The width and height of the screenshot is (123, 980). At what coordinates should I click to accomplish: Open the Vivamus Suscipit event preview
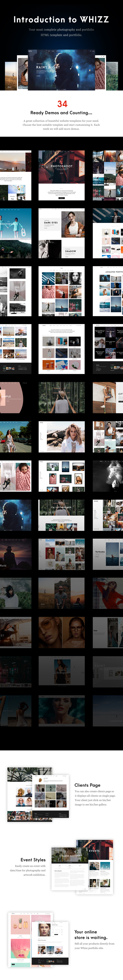70,869
